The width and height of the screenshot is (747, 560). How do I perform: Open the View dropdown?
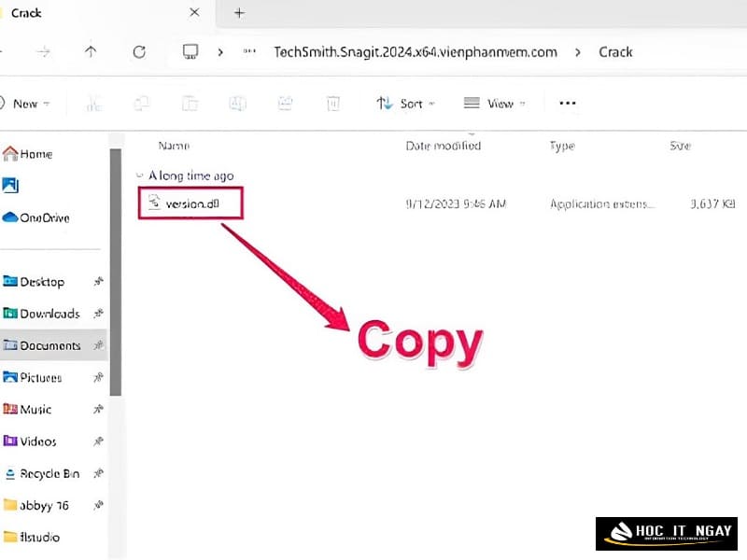494,104
